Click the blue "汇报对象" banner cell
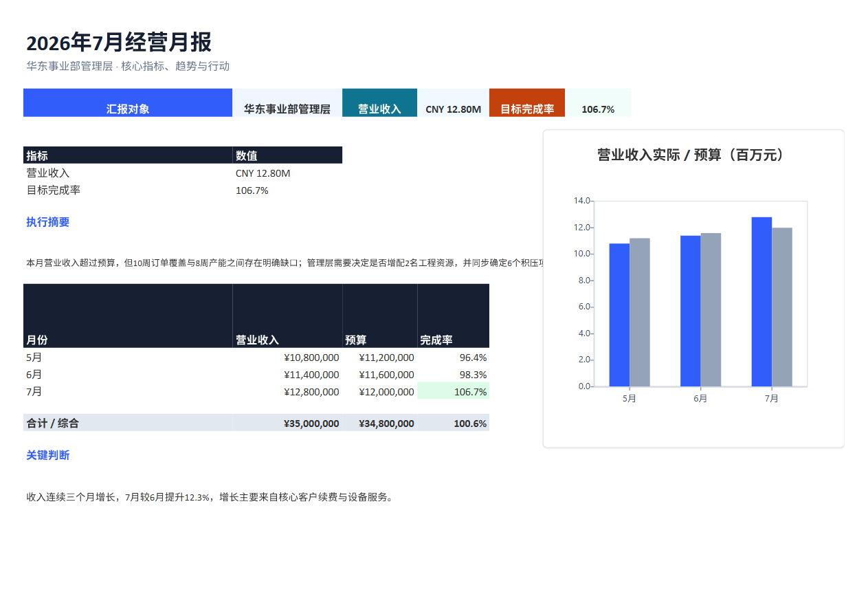 tap(128, 102)
